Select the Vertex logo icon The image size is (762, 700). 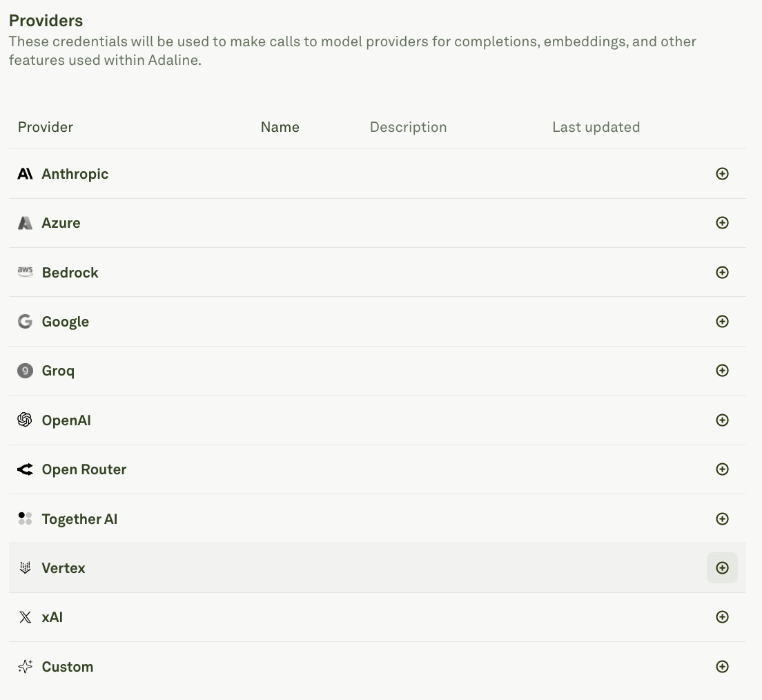pyautogui.click(x=25, y=567)
